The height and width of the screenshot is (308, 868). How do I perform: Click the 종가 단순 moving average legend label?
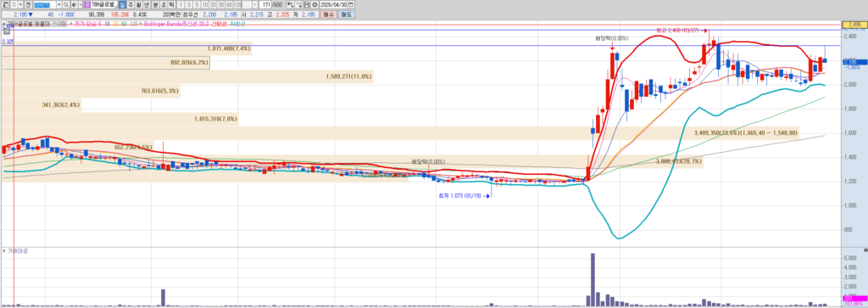pyautogui.click(x=88, y=24)
